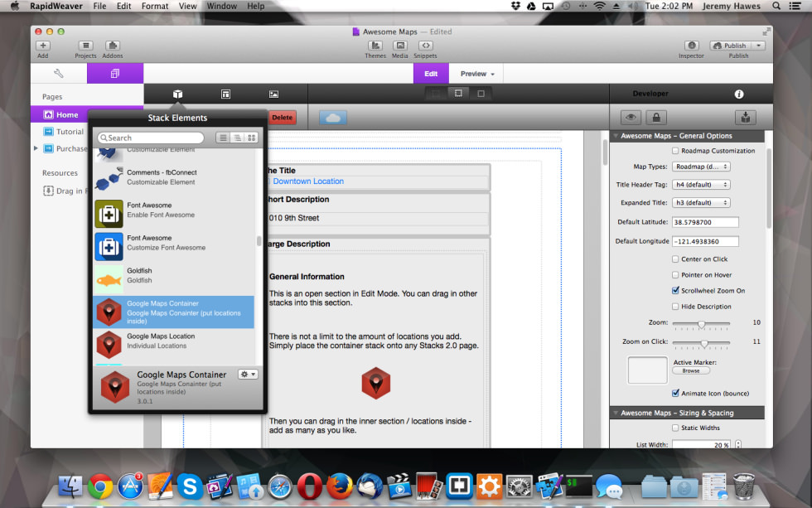The height and width of the screenshot is (508, 812).
Task: Enable Center on Click checkbox
Action: click(675, 259)
